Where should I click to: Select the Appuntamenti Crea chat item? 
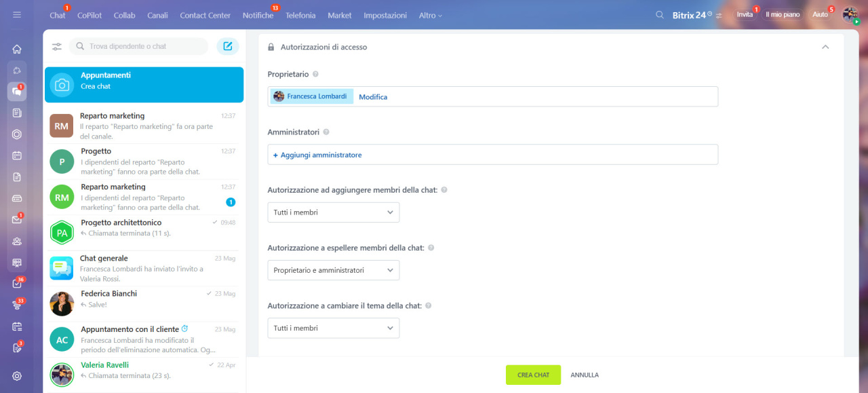click(144, 85)
